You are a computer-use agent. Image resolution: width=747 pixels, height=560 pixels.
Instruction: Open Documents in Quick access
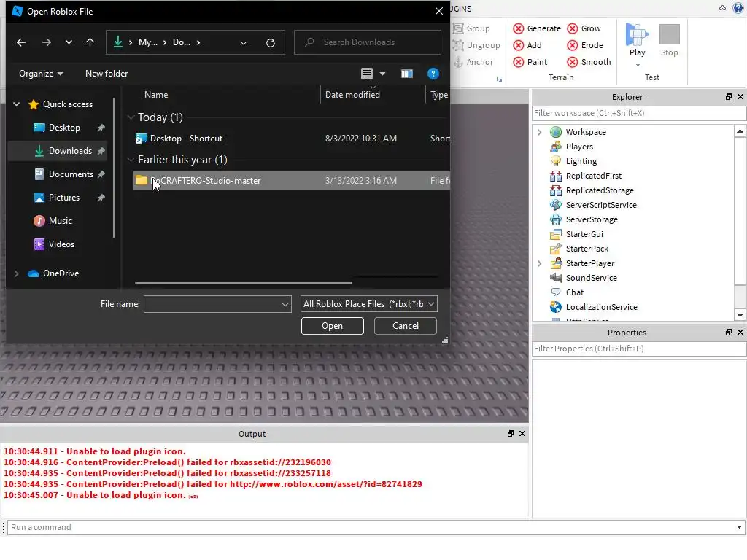tap(71, 174)
